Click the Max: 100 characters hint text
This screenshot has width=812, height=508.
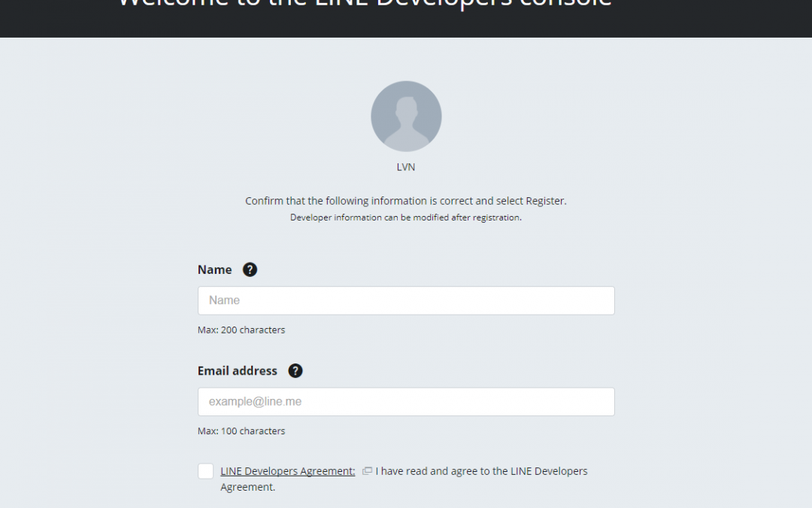click(241, 430)
